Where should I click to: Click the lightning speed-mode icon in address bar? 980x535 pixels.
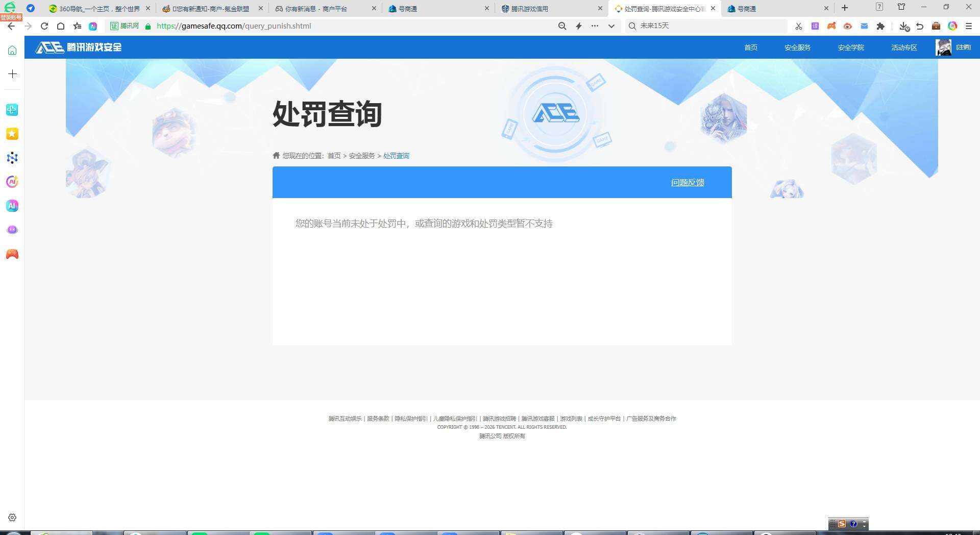pos(578,26)
